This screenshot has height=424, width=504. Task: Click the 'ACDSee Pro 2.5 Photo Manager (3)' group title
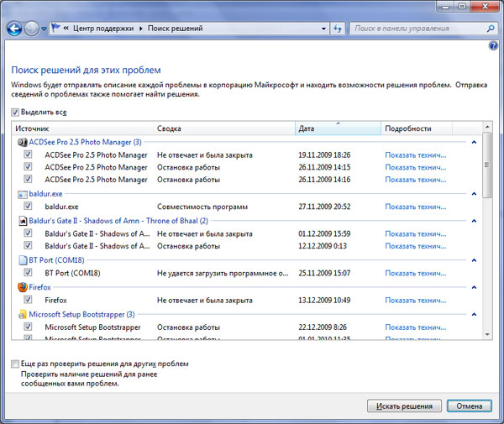(x=85, y=142)
